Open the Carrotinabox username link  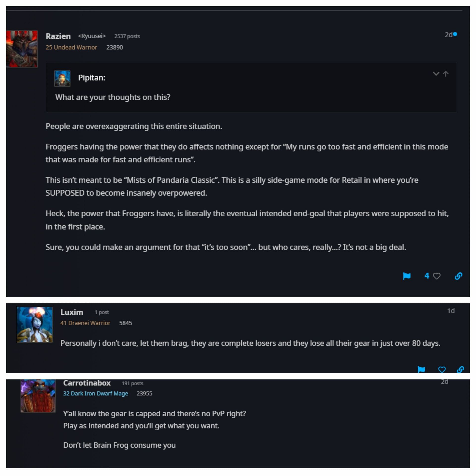[87, 383]
